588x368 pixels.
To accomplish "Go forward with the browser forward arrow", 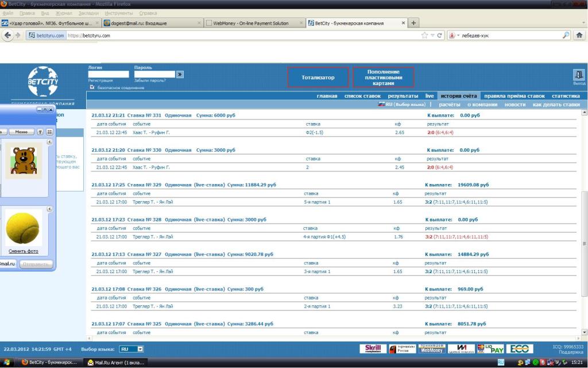I will point(18,35).
